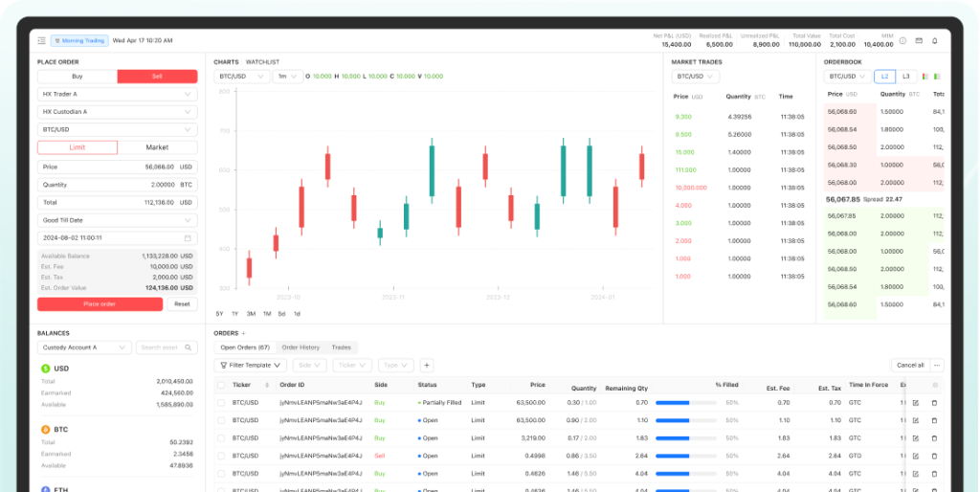980x492 pixels.
Task: Click the Cancel all button
Action: [x=910, y=365]
